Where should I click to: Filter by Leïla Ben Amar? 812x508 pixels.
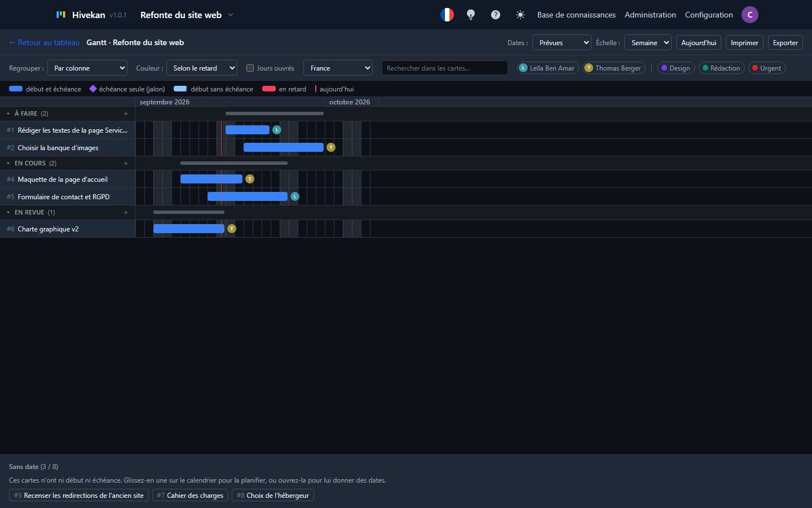click(x=548, y=68)
